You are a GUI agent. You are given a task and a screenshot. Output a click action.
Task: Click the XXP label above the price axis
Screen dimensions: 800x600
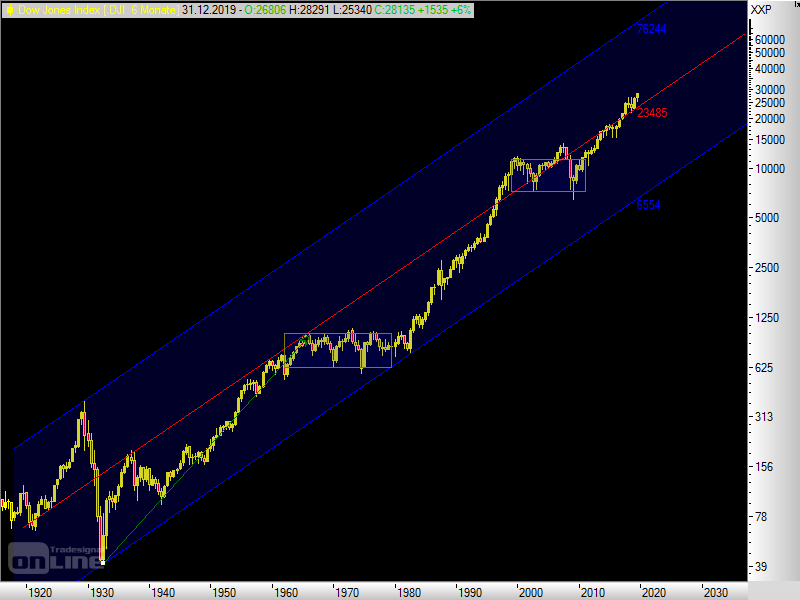point(761,10)
